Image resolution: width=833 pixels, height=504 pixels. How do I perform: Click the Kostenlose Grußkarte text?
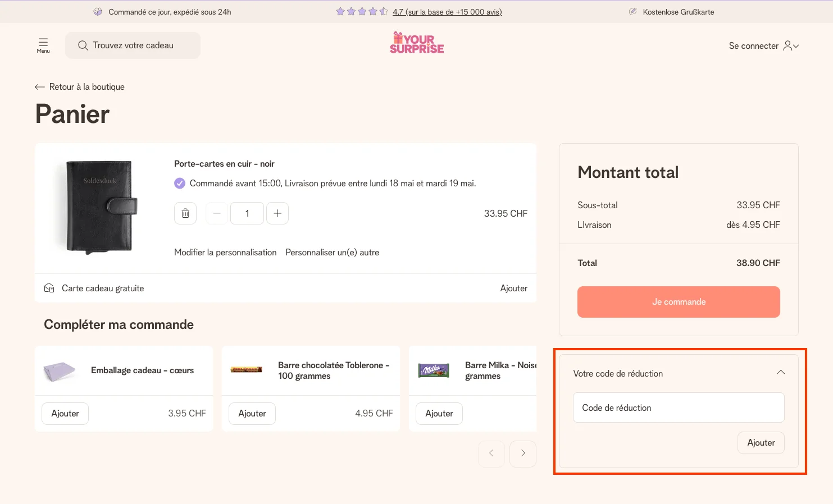click(x=679, y=12)
